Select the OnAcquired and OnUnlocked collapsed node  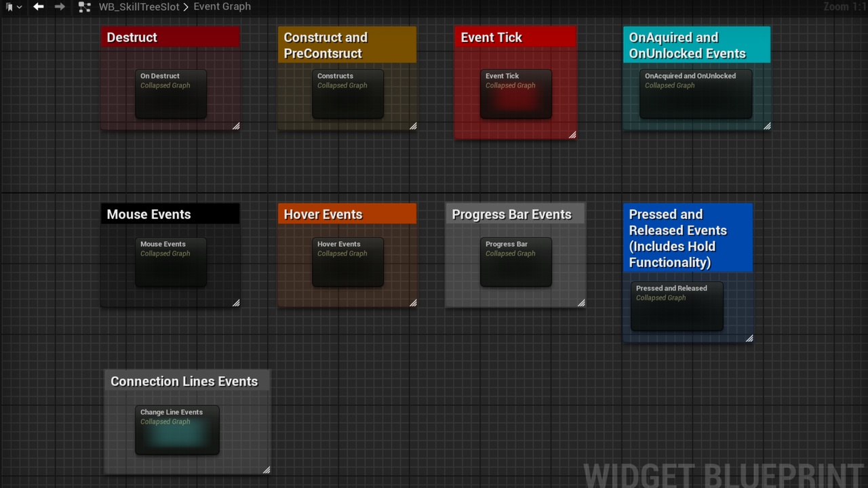click(x=696, y=94)
